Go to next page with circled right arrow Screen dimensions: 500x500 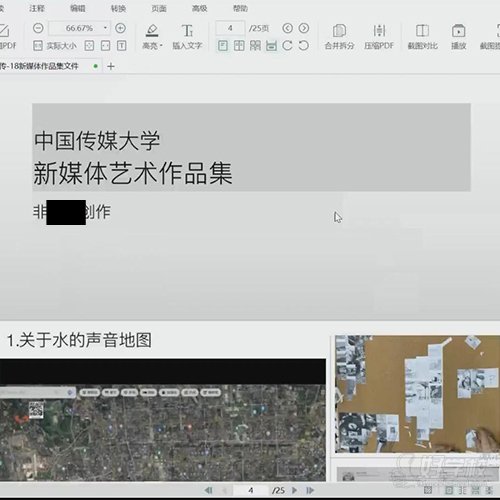click(303, 28)
